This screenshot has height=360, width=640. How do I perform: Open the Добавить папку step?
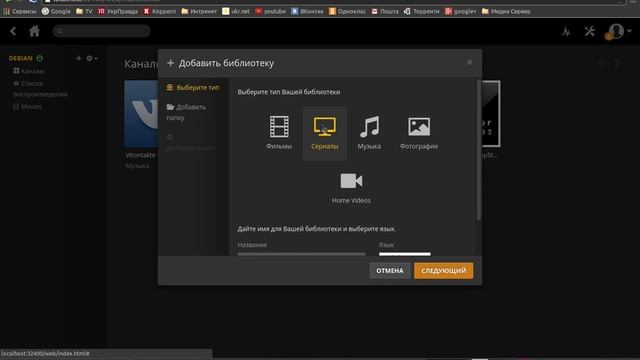[186, 112]
